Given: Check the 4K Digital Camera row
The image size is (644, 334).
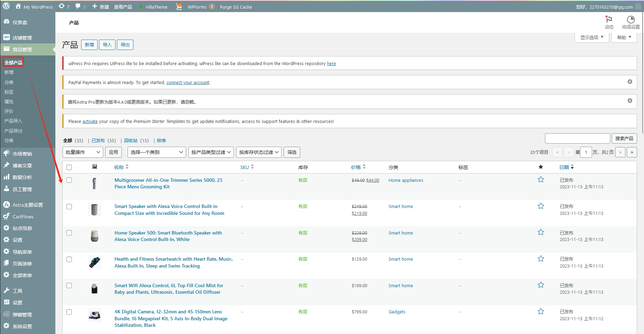Looking at the screenshot, I should pos(69,312).
